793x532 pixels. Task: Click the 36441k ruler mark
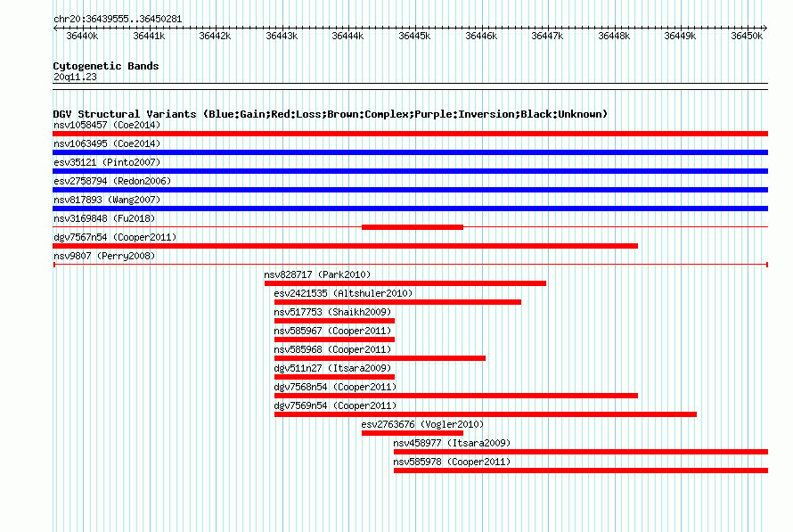[x=149, y=36]
